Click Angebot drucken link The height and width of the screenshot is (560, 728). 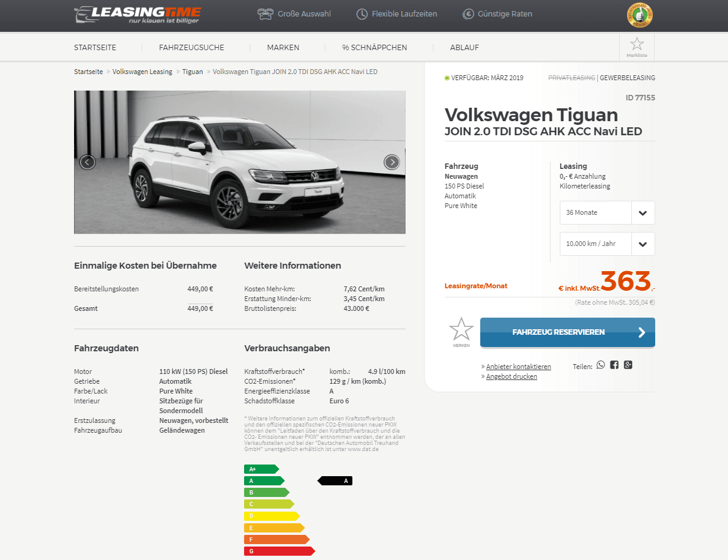[x=511, y=376]
